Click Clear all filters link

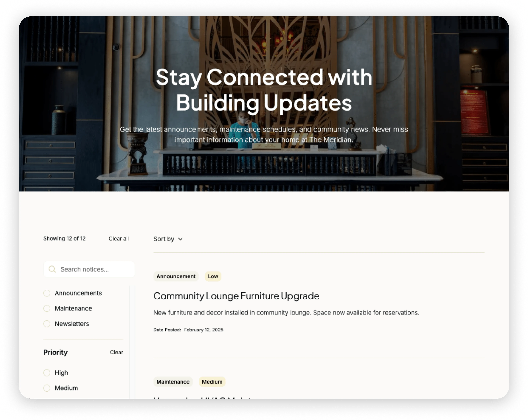(119, 239)
